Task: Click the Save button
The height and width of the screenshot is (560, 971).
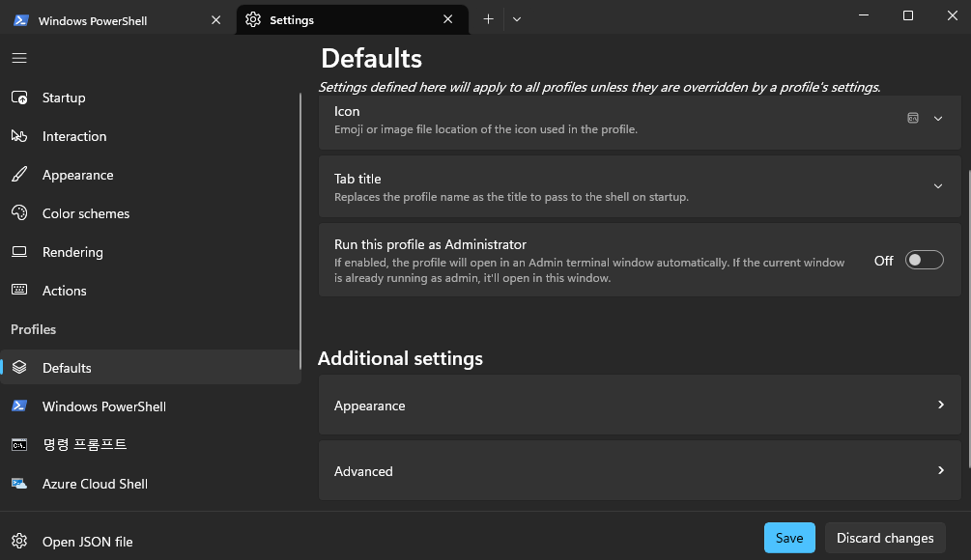Action: point(789,538)
